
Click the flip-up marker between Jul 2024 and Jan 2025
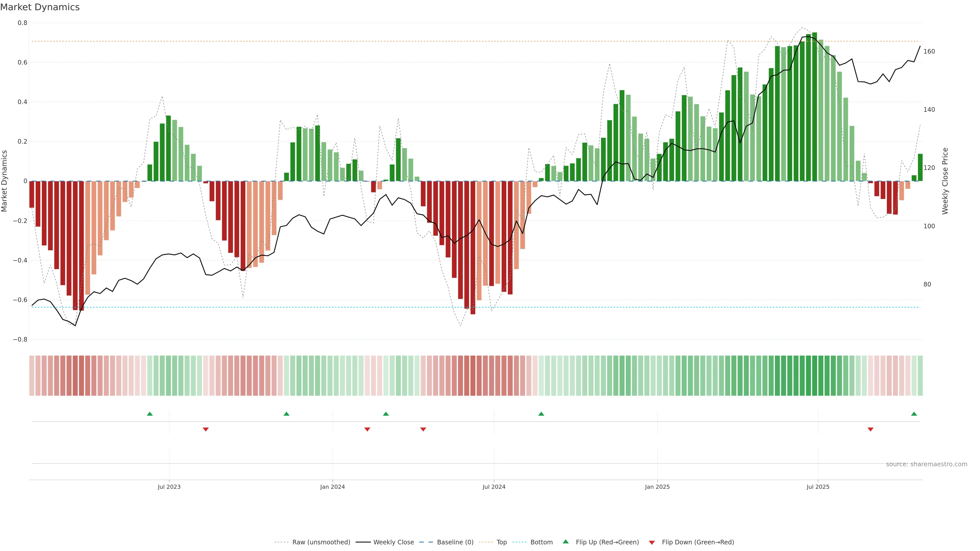[x=541, y=414]
